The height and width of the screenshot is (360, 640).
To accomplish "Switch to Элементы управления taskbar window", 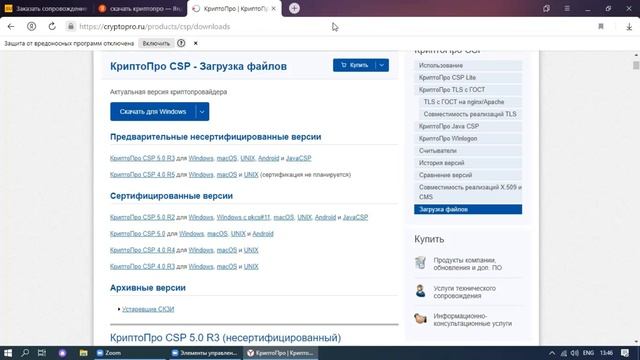I will click(205, 353).
